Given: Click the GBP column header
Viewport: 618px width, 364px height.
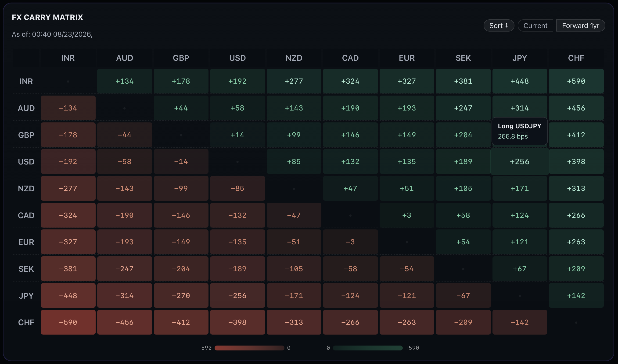Looking at the screenshot, I should [181, 58].
